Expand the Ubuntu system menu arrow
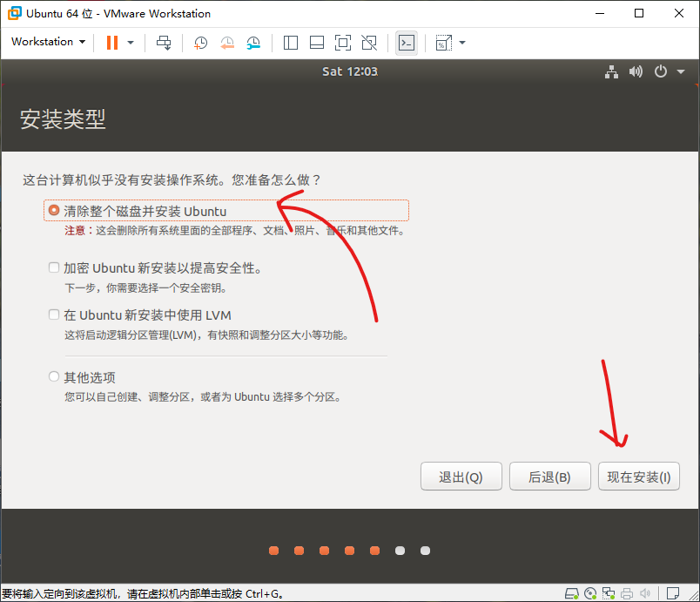Viewport: 700px width, 602px height. tap(681, 71)
